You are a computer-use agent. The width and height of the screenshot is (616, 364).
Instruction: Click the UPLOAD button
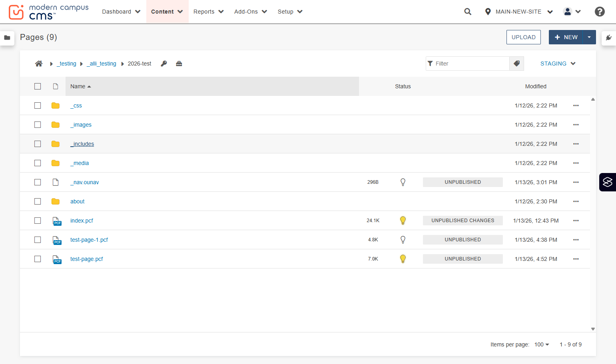click(524, 37)
